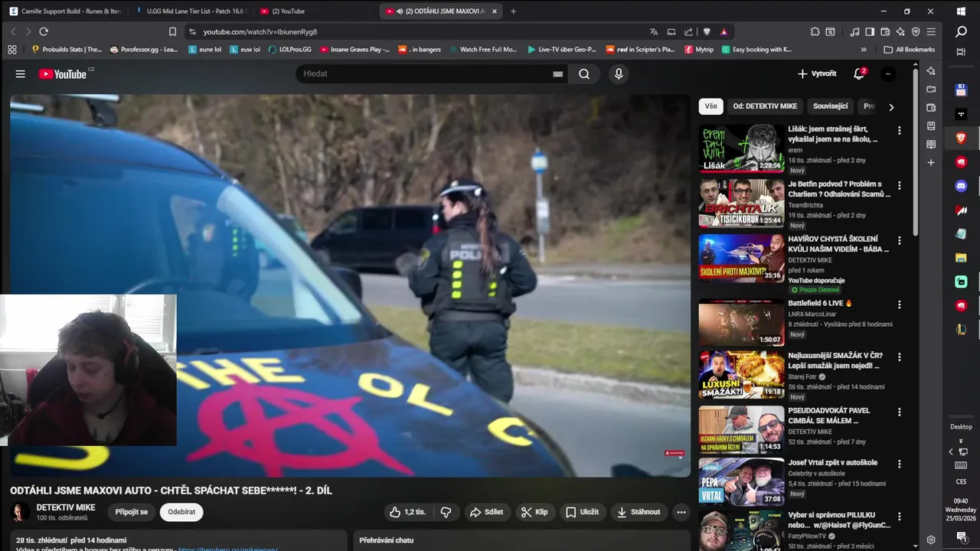Select the Související filter chip
This screenshot has height=551, width=980.
point(831,106)
